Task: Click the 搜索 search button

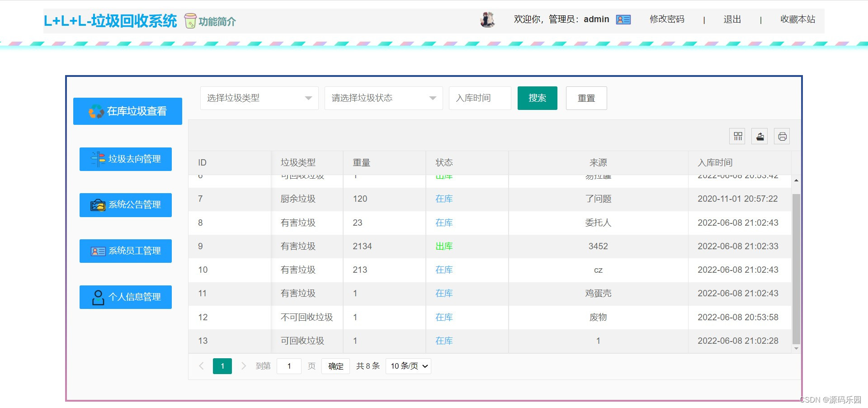Action: [x=537, y=98]
